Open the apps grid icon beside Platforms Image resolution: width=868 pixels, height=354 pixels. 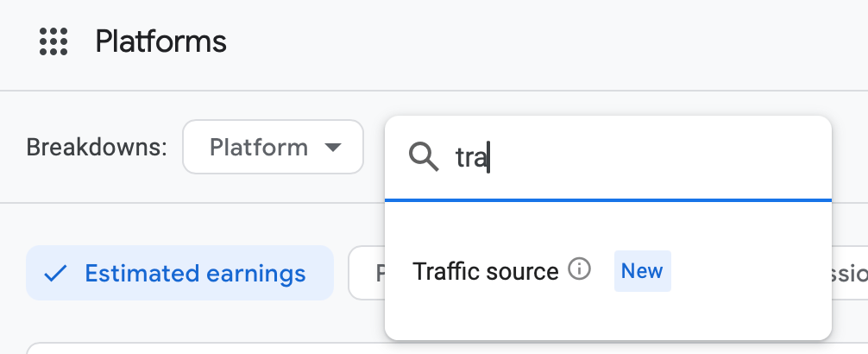pyautogui.click(x=53, y=41)
